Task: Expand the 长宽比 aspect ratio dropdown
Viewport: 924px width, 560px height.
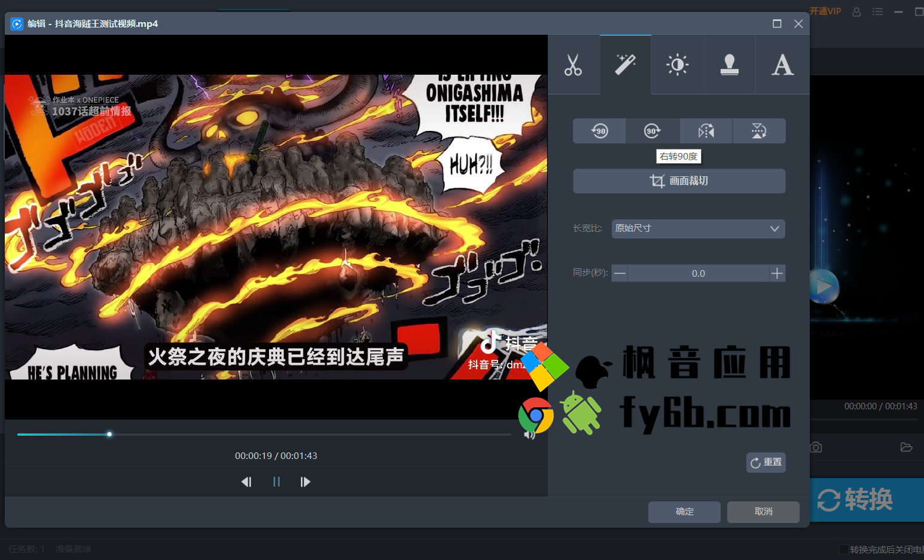Action: point(699,228)
